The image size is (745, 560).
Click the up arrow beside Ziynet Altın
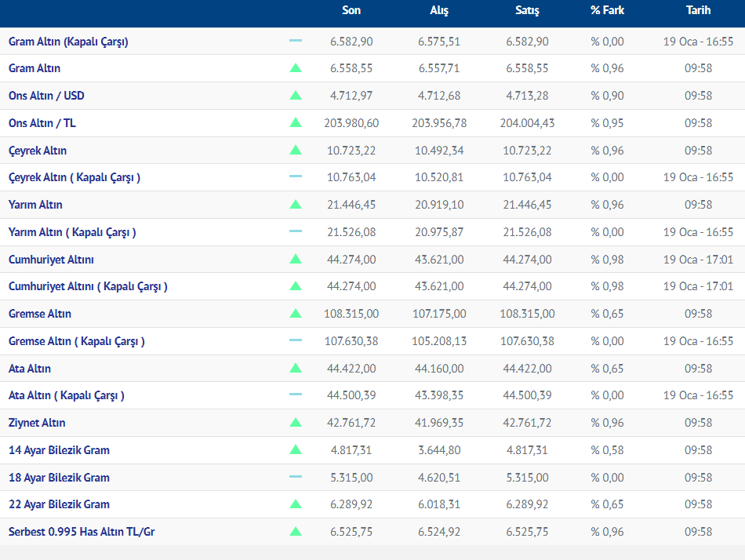click(296, 423)
